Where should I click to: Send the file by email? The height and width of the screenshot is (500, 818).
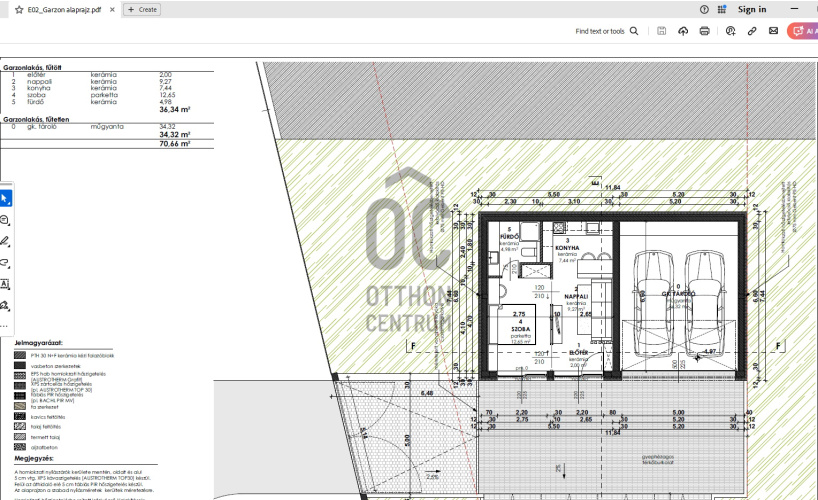tap(773, 31)
